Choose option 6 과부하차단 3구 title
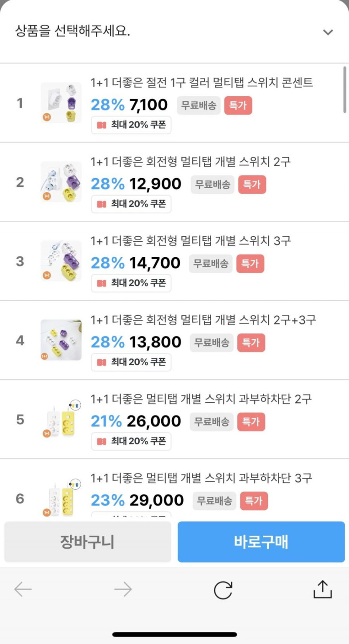Screen dimensions: 349x644 (x=201, y=478)
